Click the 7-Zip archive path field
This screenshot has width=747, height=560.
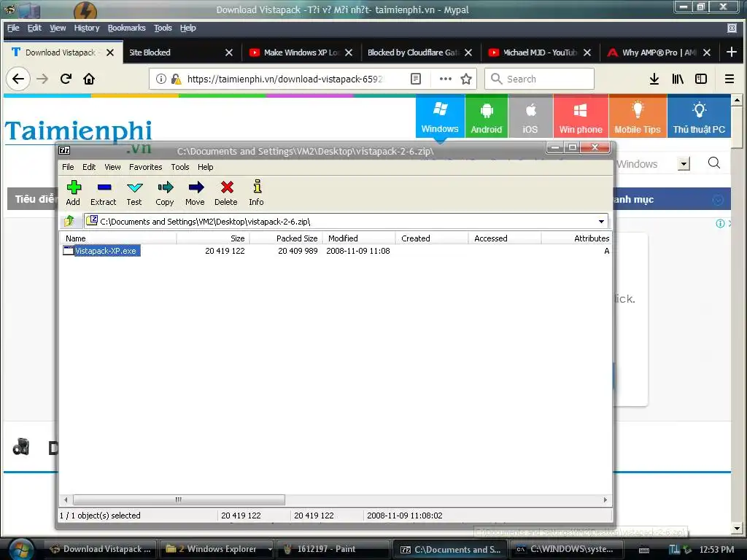point(346,222)
